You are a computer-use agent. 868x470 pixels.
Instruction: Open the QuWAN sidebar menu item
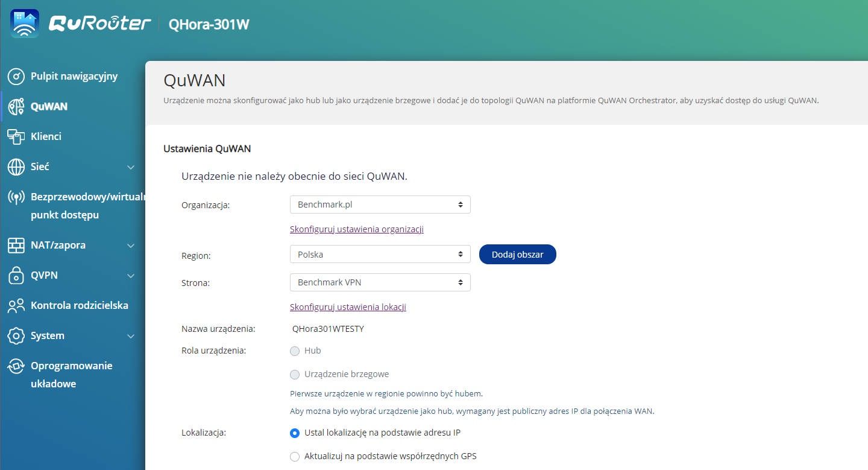click(x=49, y=107)
